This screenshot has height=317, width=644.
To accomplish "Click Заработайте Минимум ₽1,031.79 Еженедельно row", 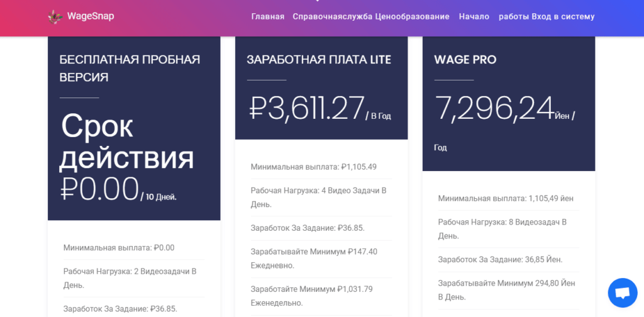I will (321, 296).
